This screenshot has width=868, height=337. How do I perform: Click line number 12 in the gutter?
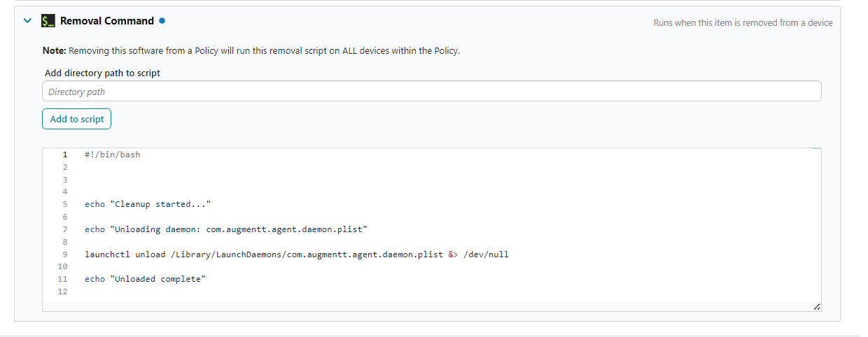click(x=63, y=292)
